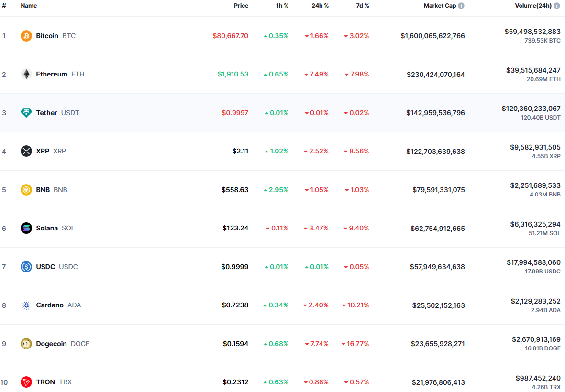
Task: Click the Volume(24h) info icon
Action: 557,6
